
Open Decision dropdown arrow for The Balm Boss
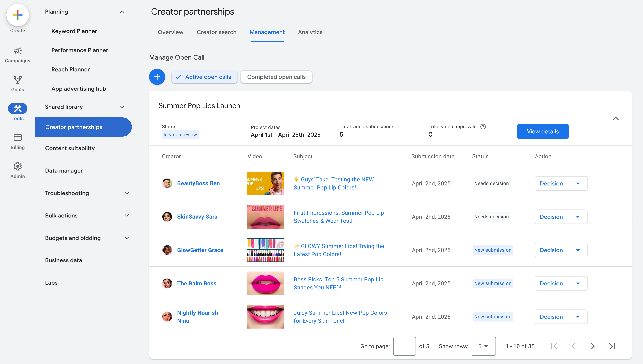[578, 283]
